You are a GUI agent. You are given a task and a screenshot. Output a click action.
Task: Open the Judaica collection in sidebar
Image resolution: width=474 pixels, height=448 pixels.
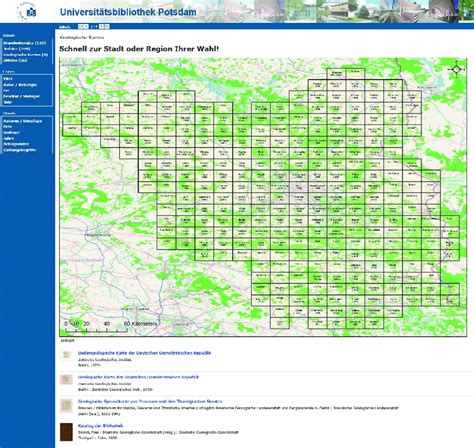tap(17, 49)
